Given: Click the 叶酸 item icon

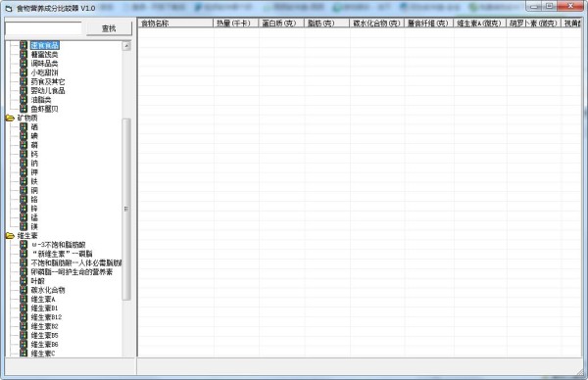Looking at the screenshot, I should coord(24,281).
